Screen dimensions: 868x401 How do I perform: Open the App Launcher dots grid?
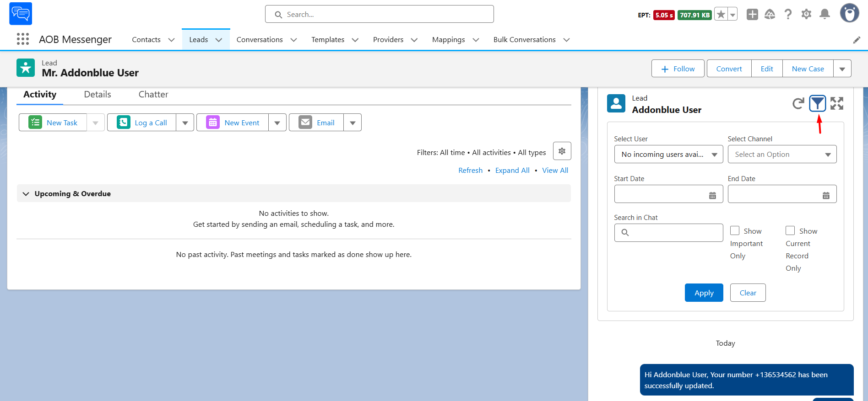click(23, 39)
